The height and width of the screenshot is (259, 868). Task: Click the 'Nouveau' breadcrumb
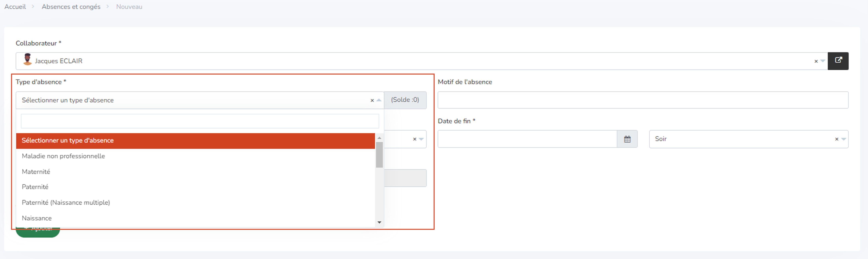tap(129, 7)
